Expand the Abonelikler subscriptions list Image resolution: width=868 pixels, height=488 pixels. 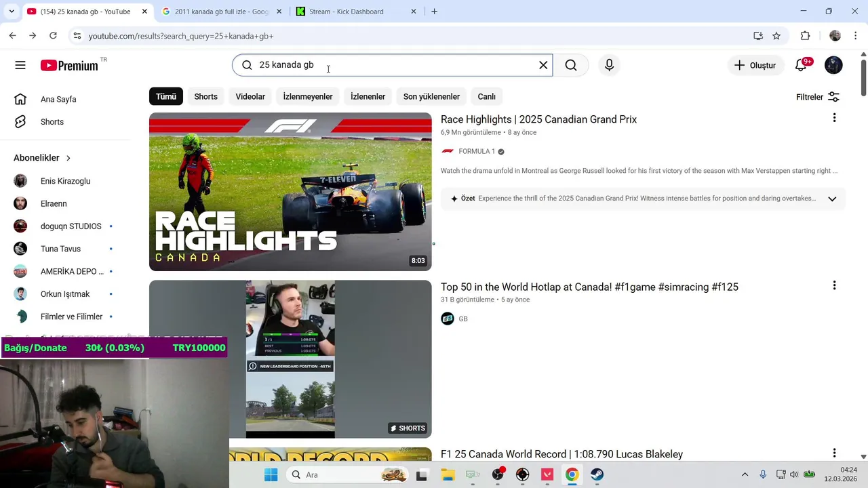(x=43, y=158)
